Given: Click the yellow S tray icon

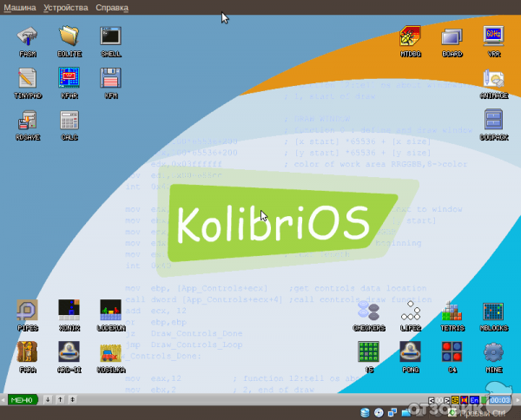Looking at the screenshot, I should (455, 400).
